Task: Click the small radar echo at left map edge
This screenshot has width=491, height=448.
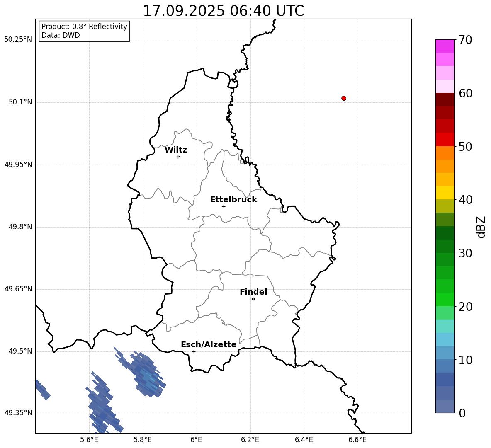Action: pyautogui.click(x=43, y=389)
